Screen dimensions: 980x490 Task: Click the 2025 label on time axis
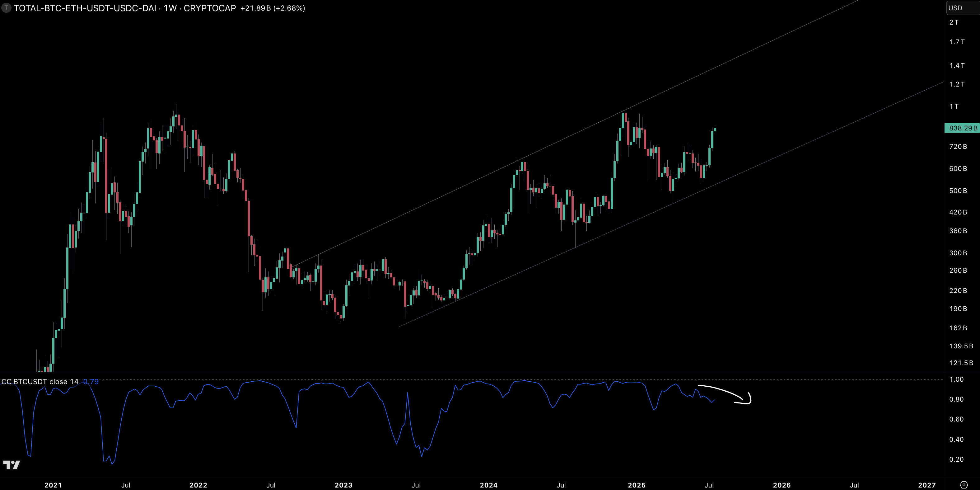637,485
